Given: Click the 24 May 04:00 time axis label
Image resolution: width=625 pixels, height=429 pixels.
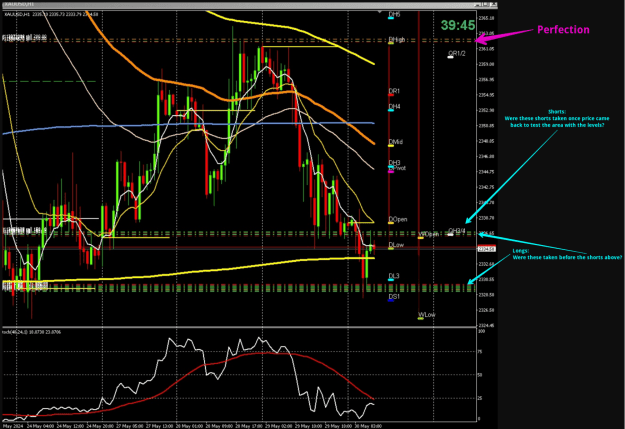Looking at the screenshot, I should tap(40, 426).
